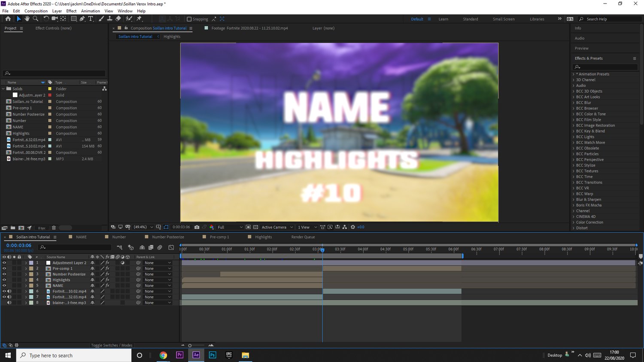Open the Active Camera dropdown
Image resolution: width=644 pixels, height=362 pixels.
[277, 227]
